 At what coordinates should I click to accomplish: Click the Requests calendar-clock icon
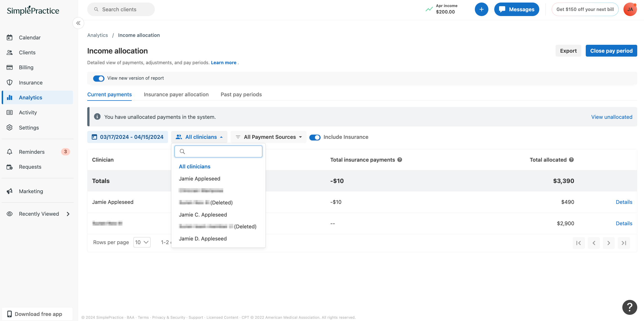click(x=10, y=167)
